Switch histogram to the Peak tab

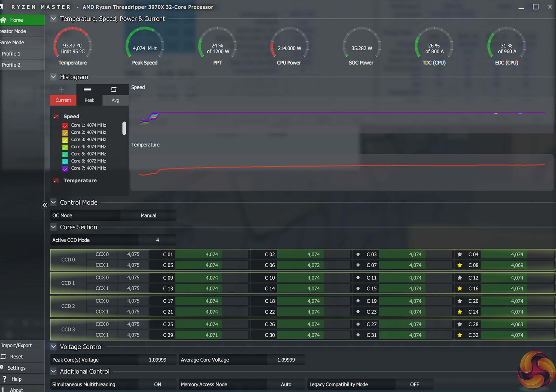pos(89,100)
